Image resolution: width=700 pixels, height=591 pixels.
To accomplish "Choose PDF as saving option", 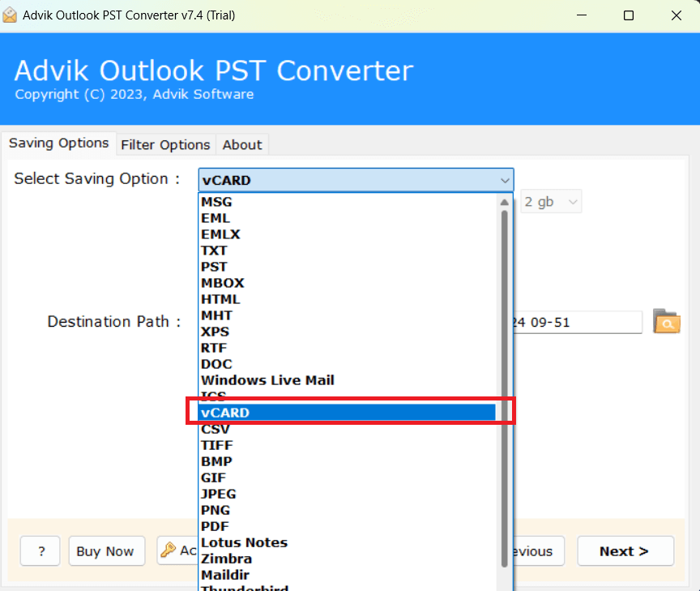I will pos(348,526).
